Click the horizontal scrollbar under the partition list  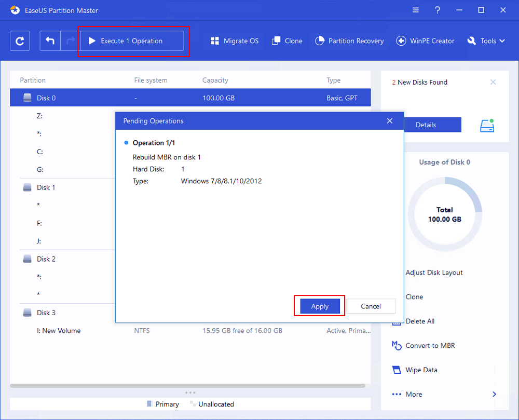point(187,386)
